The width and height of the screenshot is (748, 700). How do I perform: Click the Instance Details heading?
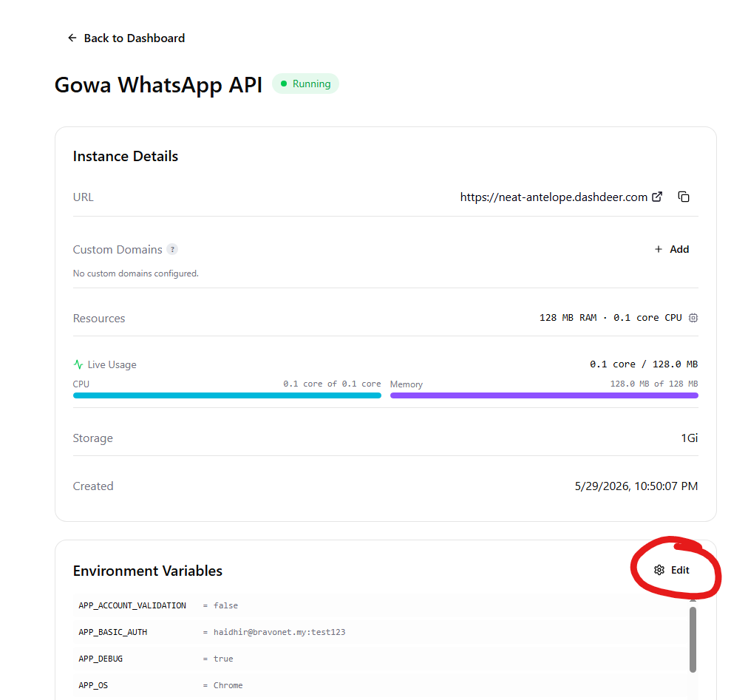pyautogui.click(x=126, y=156)
